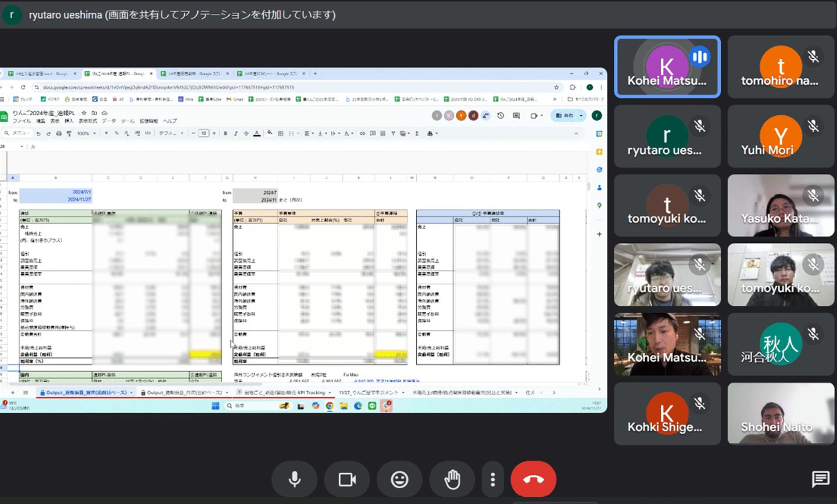Click the borders icon in Sheets toolbar

[x=281, y=134]
